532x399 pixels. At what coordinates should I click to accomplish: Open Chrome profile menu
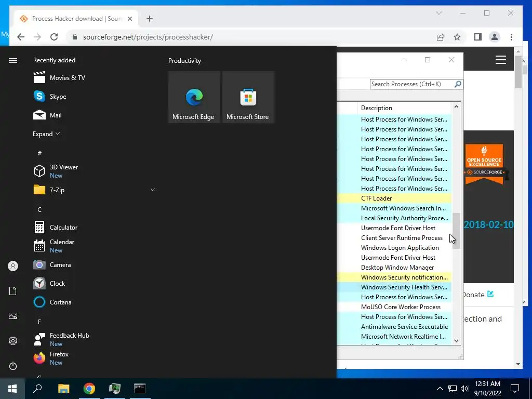pyautogui.click(x=495, y=37)
